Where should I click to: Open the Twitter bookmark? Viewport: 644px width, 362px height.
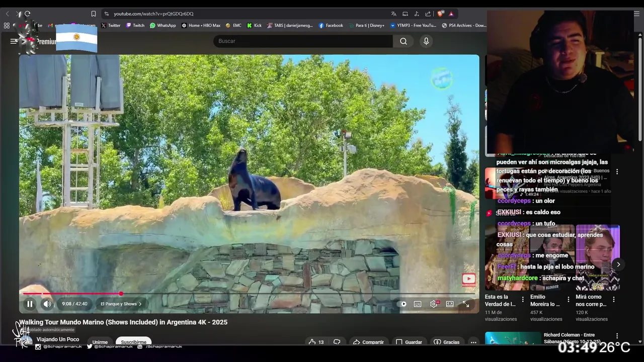(111, 25)
